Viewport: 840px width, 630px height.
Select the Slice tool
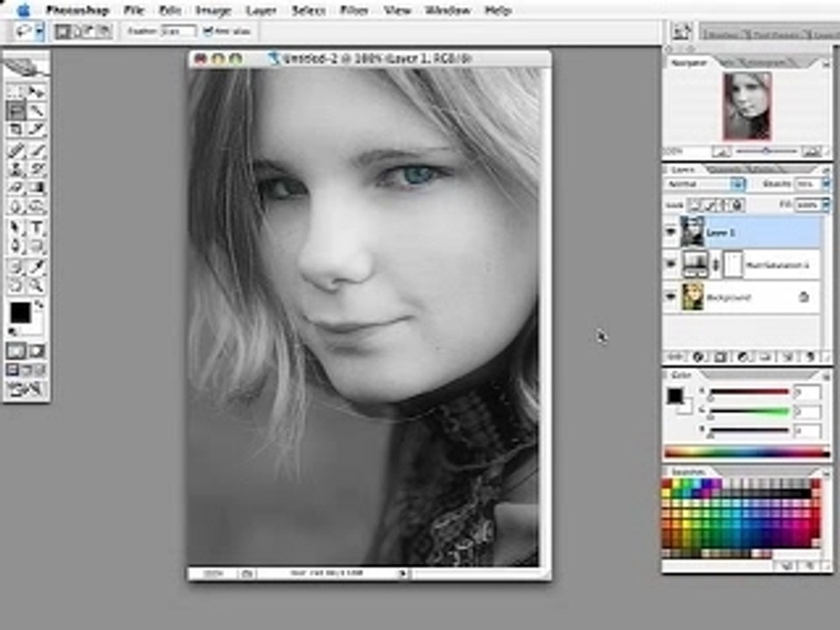37,129
